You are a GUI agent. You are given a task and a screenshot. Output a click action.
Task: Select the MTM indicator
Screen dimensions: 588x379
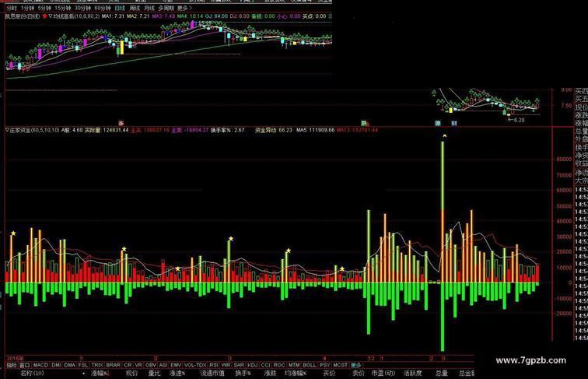click(294, 365)
